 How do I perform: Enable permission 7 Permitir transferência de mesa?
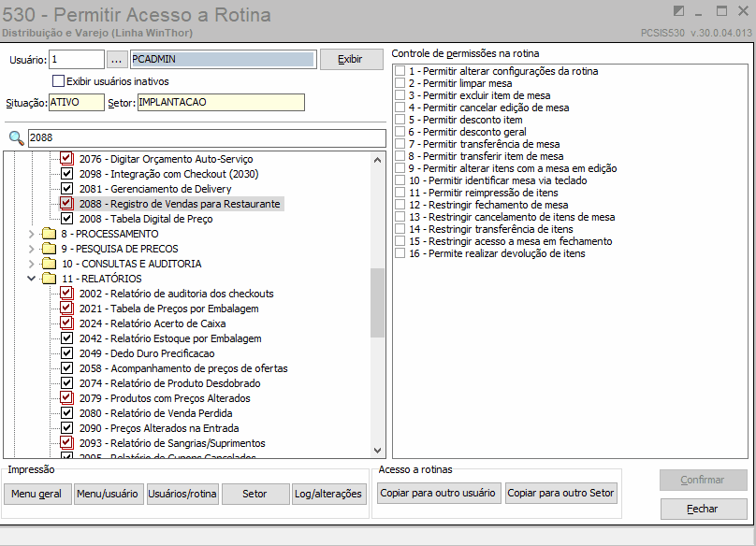tap(400, 144)
